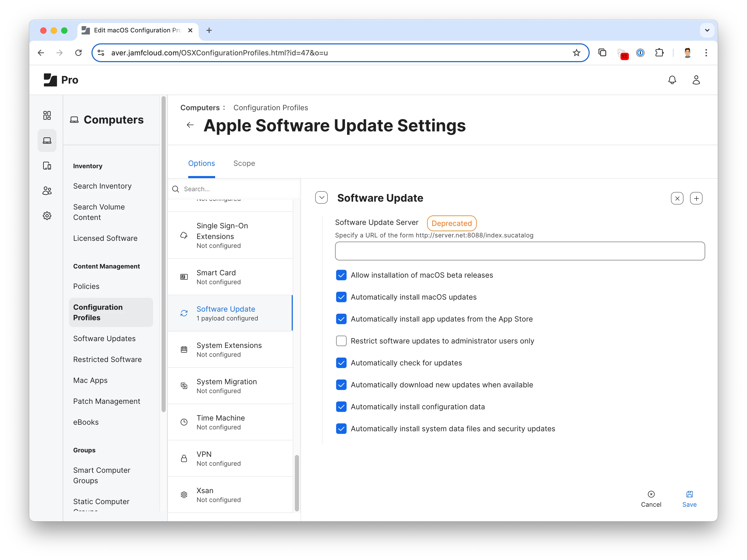Open Mac Apps in sidebar
Image resolution: width=747 pixels, height=560 pixels.
(x=90, y=380)
